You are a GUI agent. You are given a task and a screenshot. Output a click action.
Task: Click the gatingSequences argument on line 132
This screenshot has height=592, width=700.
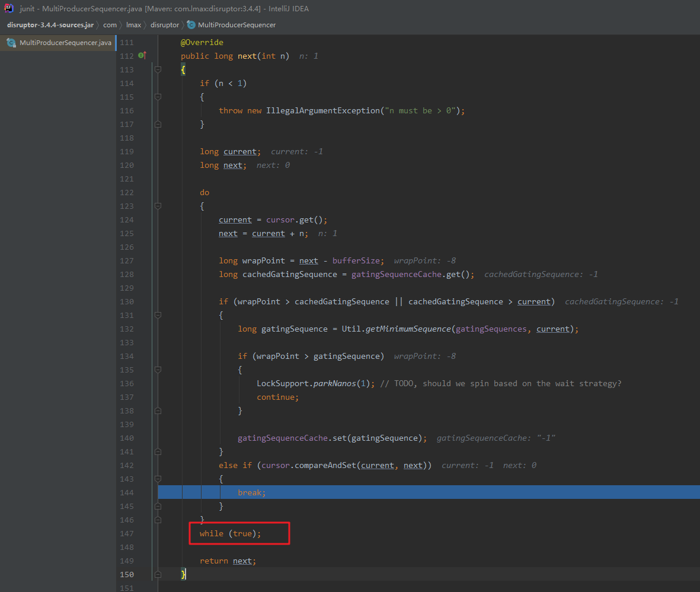point(491,329)
